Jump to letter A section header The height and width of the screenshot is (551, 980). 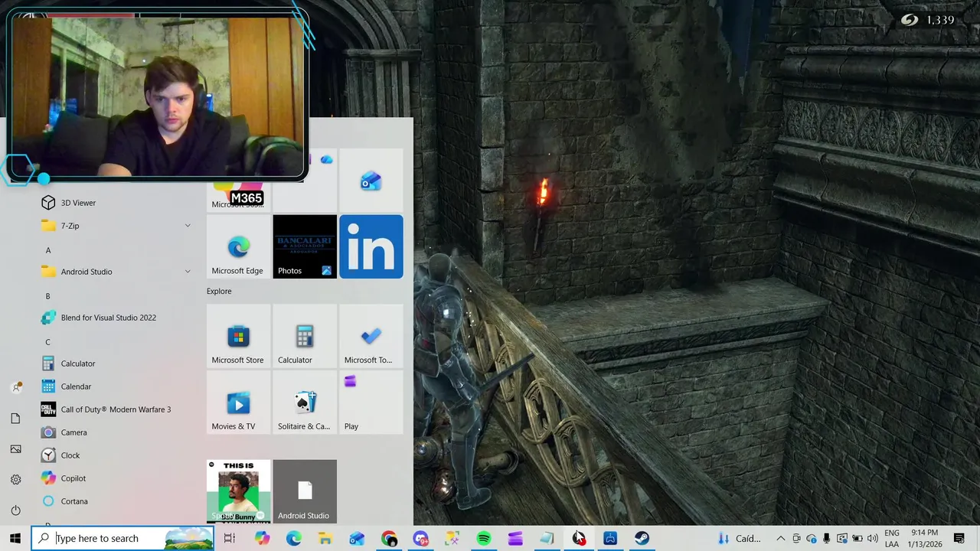tap(48, 250)
